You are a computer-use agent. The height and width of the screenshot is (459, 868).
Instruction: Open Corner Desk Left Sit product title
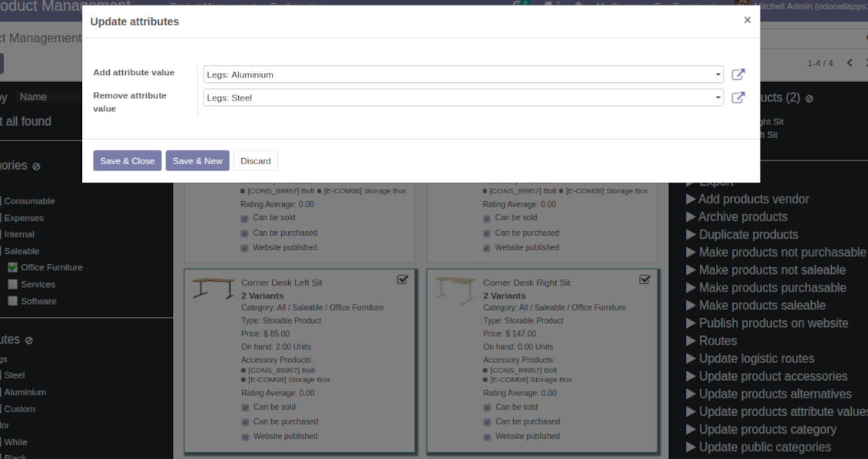coord(281,282)
